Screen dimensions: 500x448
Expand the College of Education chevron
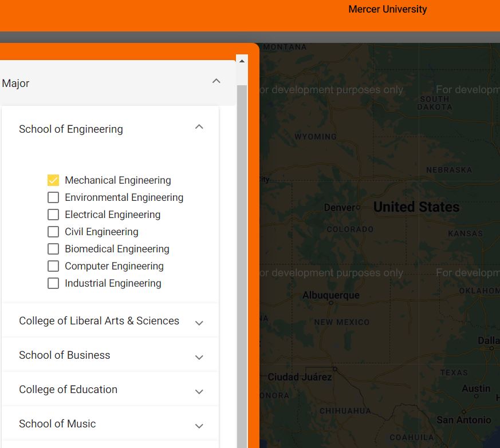click(199, 391)
